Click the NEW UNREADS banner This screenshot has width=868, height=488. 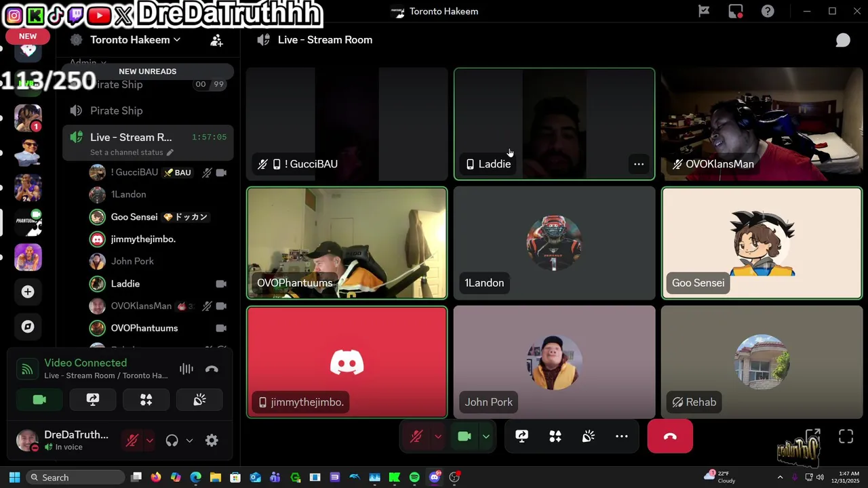tap(147, 71)
